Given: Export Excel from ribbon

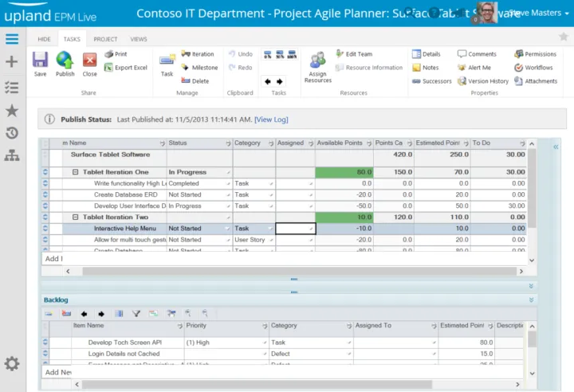Looking at the screenshot, I should (x=126, y=68).
